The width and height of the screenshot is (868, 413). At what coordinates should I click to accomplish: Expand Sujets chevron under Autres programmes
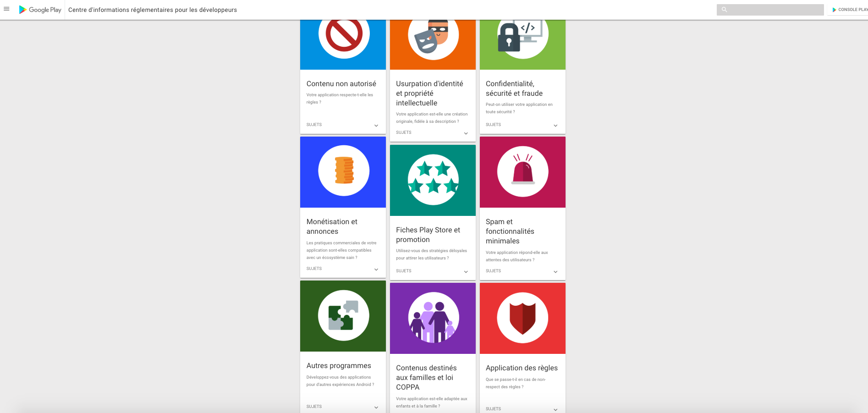pos(376,407)
